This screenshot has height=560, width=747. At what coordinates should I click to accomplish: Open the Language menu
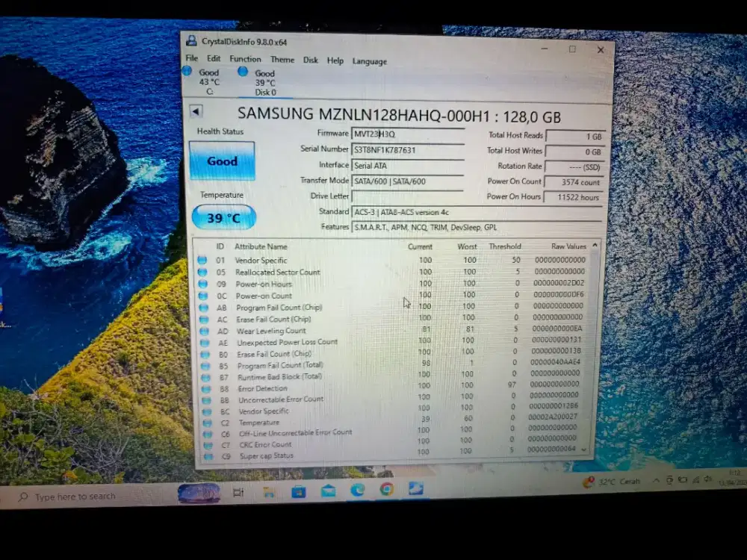coord(369,61)
